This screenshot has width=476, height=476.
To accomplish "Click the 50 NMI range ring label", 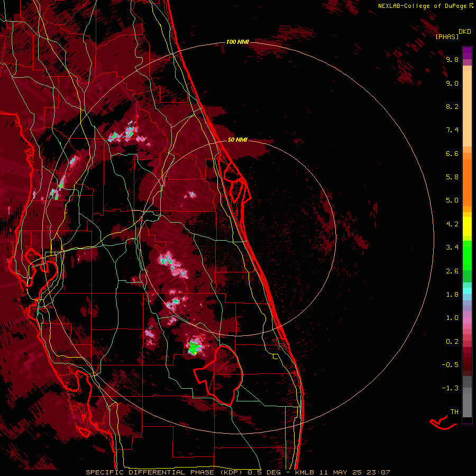I will click(237, 140).
